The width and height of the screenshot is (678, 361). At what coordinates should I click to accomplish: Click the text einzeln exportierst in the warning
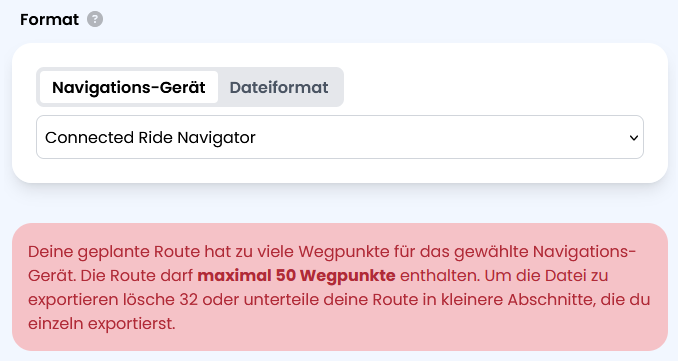[x=102, y=323]
